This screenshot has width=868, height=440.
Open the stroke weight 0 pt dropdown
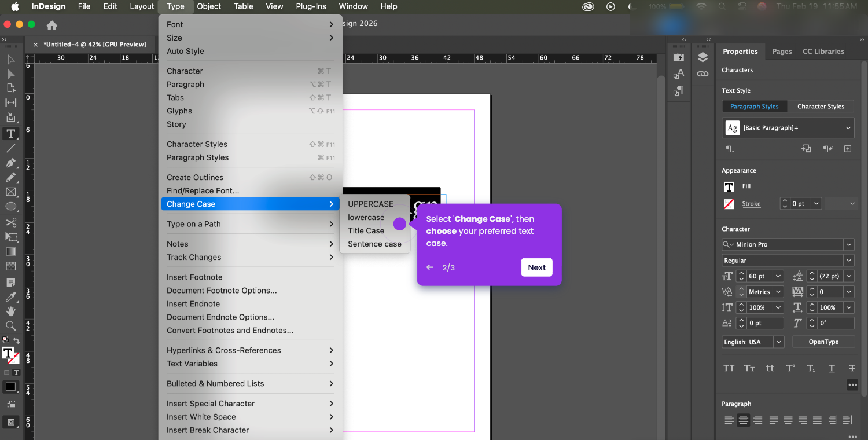tap(816, 204)
